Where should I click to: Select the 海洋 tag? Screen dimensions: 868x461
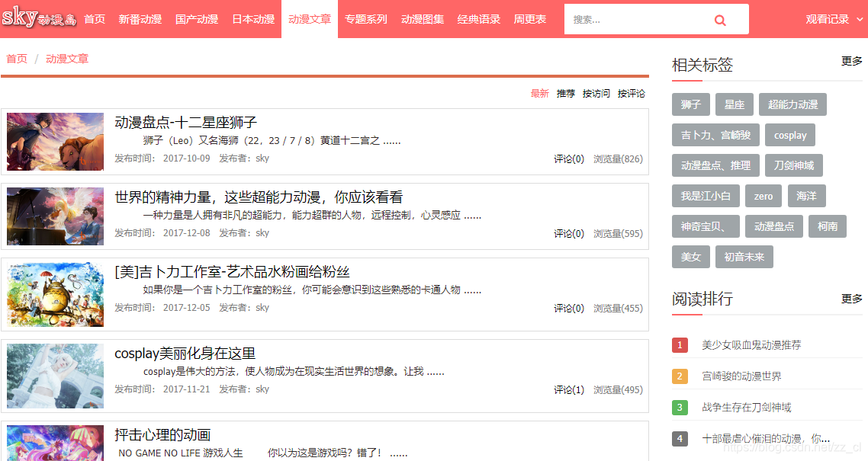806,196
